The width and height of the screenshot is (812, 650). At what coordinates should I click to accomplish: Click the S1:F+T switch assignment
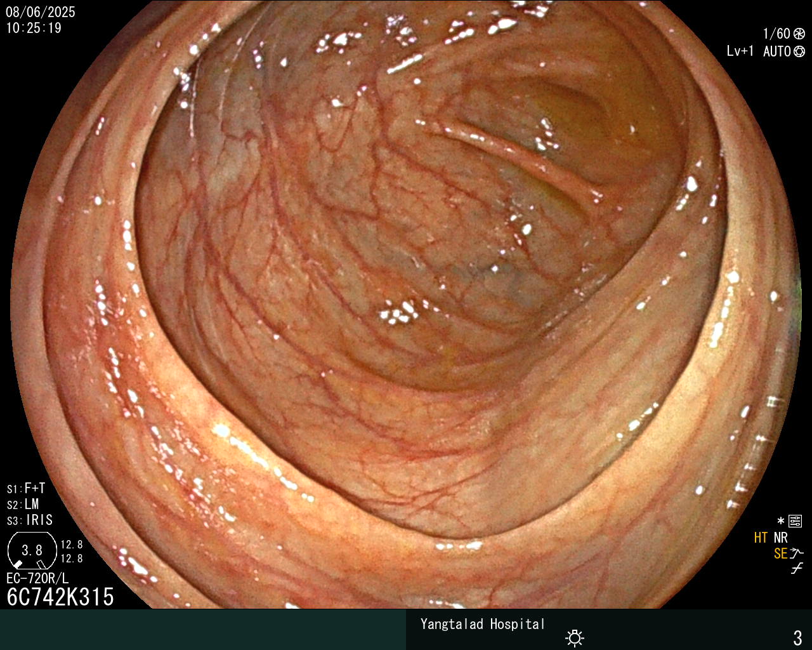click(26, 488)
